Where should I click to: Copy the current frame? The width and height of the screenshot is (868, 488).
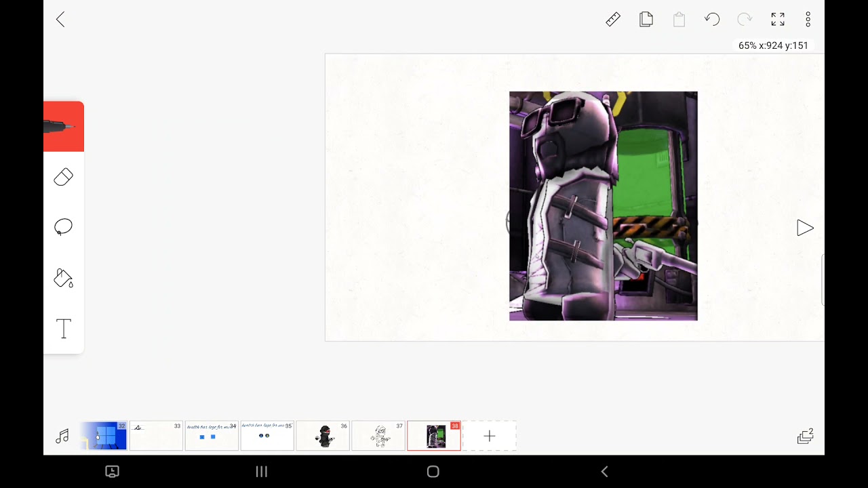tap(646, 20)
